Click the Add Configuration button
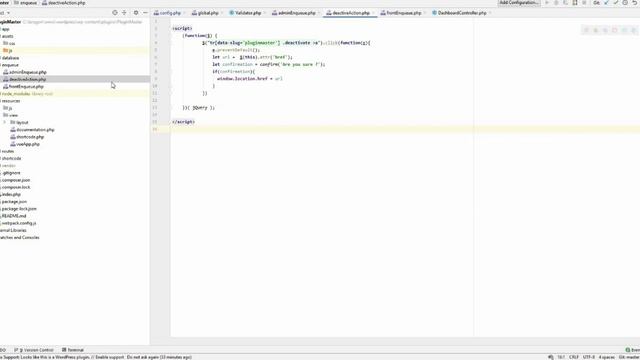Screen dimensions: 640x360 (519, 3)
